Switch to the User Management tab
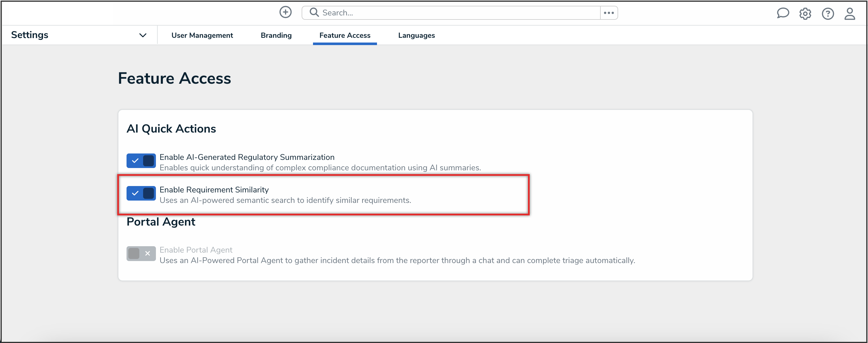 point(202,35)
